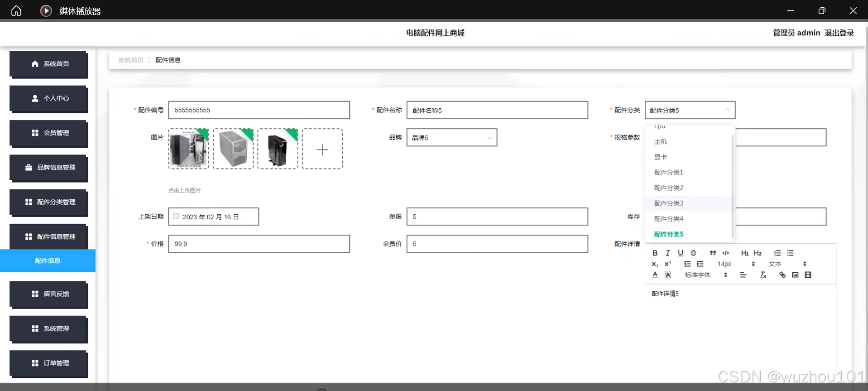
Task: Increase text indent in editor
Action: 700,264
